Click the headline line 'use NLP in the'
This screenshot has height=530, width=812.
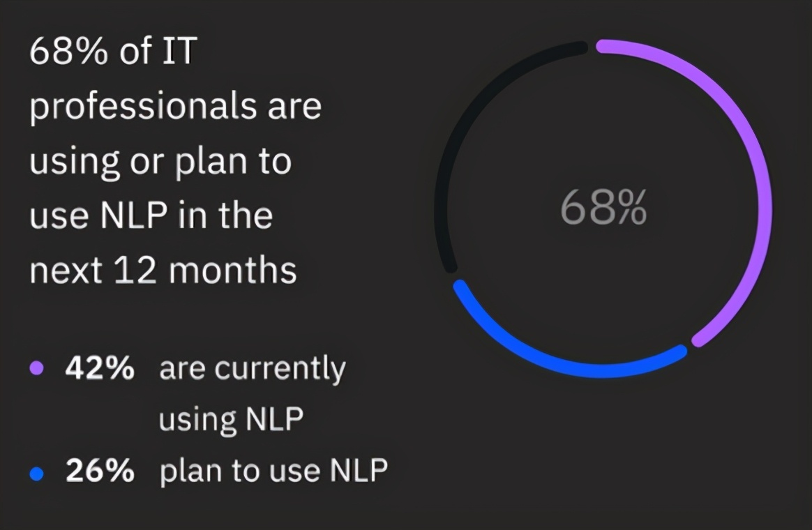pos(151,215)
